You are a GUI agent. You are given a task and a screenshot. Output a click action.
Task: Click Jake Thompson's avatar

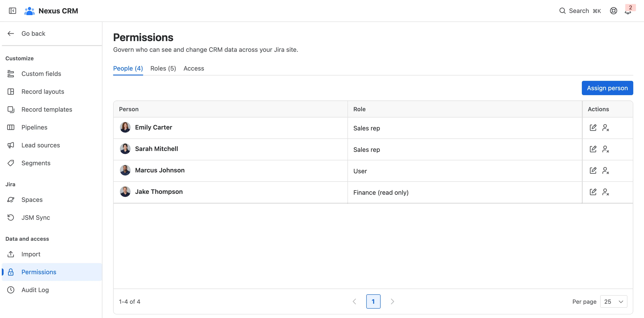pyautogui.click(x=125, y=192)
